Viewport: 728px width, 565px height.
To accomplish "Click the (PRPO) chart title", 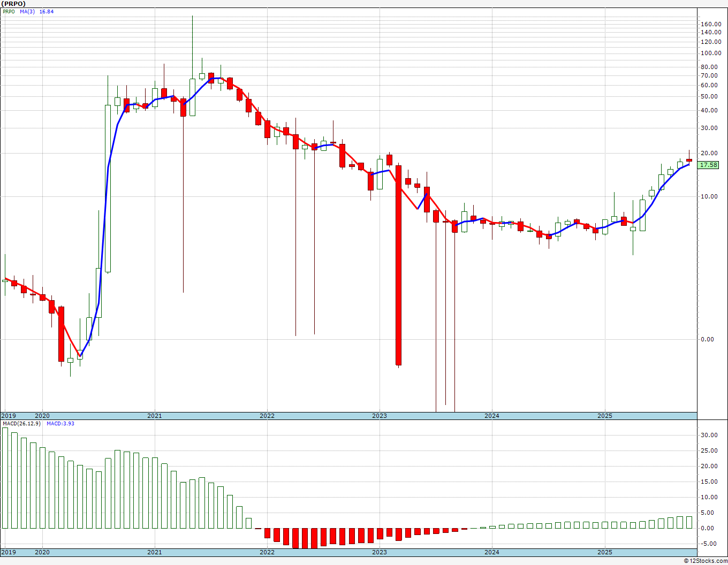I will click(13, 3).
